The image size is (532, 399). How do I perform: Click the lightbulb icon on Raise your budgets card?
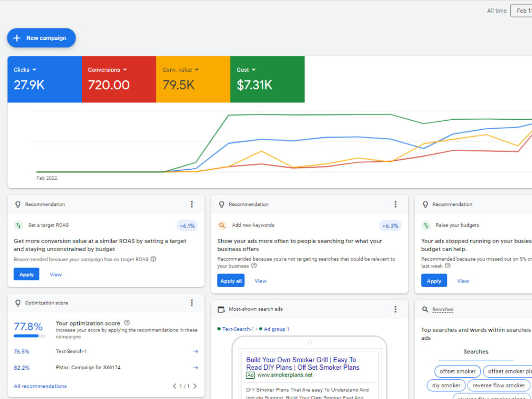425,204
